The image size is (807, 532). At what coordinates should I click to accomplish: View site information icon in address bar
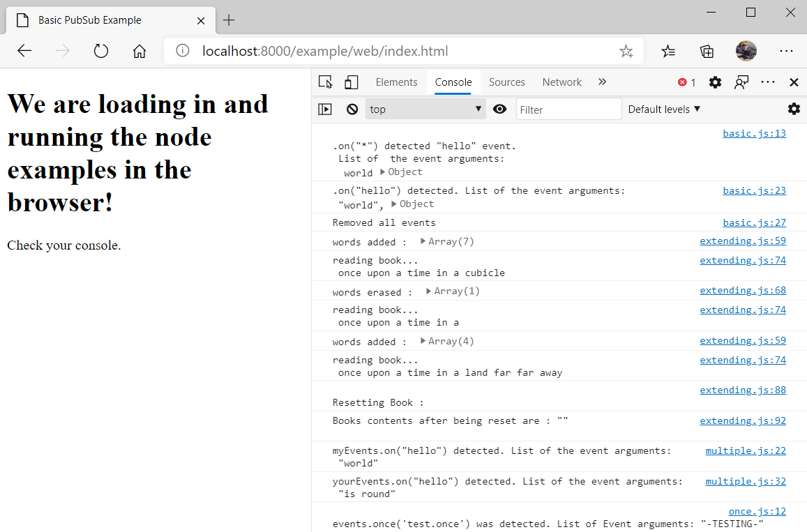(182, 50)
